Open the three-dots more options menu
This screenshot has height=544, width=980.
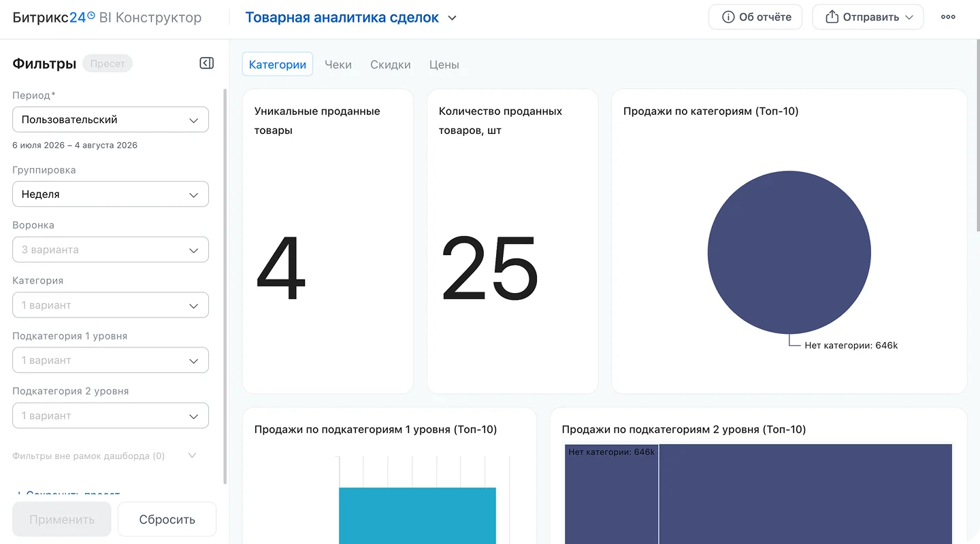(948, 17)
